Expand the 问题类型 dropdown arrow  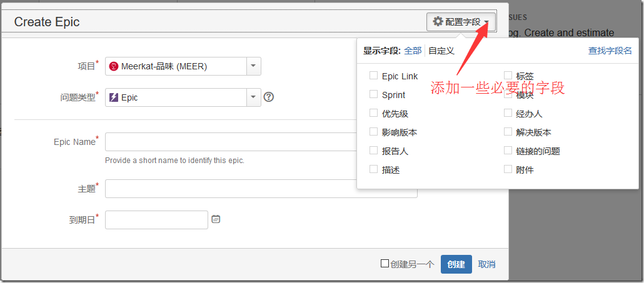[x=253, y=97]
